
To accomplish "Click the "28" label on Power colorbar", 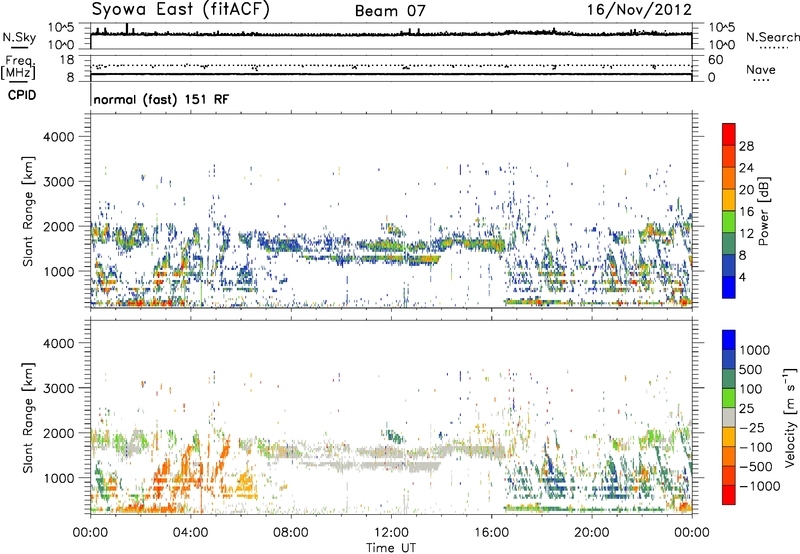I will 746,146.
